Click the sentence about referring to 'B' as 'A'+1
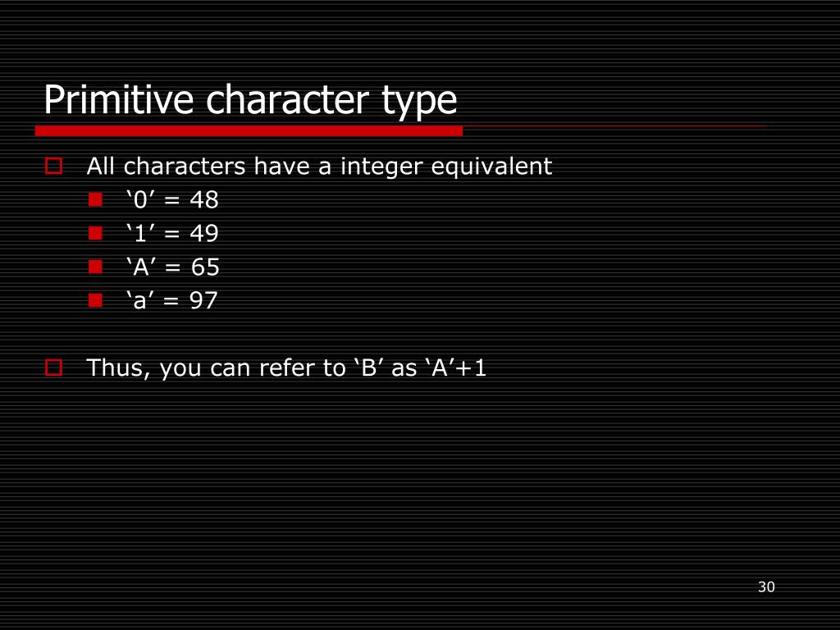 (x=286, y=368)
